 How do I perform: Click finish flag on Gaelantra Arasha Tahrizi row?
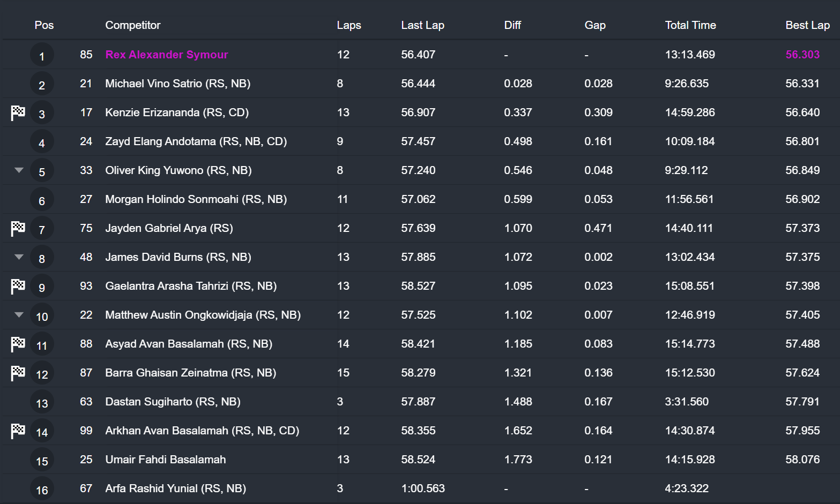18,286
